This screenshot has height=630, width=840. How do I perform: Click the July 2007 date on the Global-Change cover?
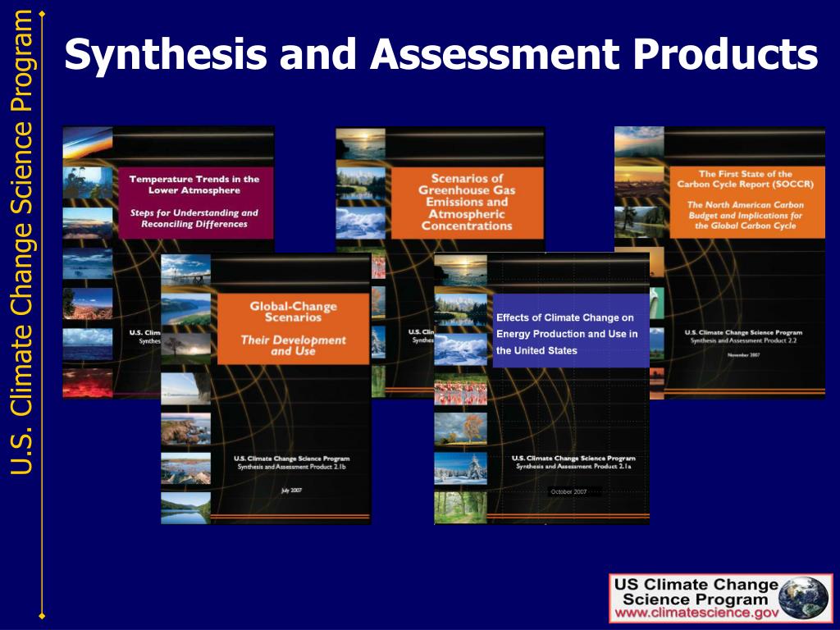coord(291,491)
